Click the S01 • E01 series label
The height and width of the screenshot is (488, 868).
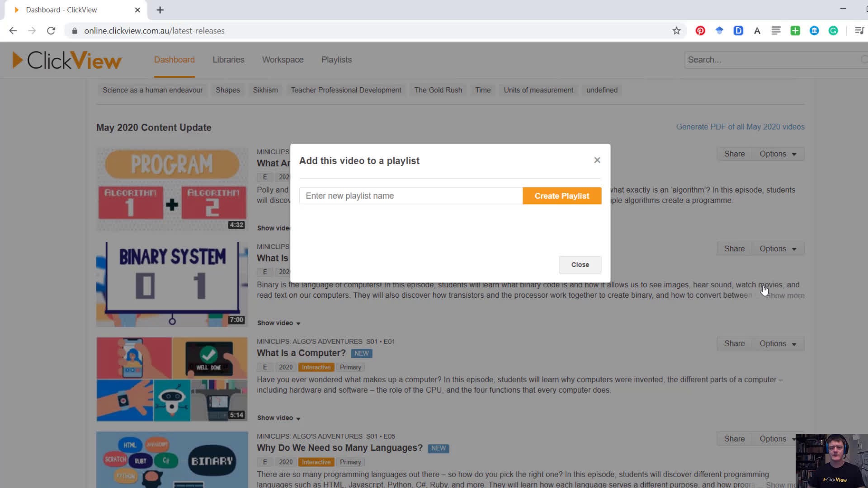click(x=381, y=342)
